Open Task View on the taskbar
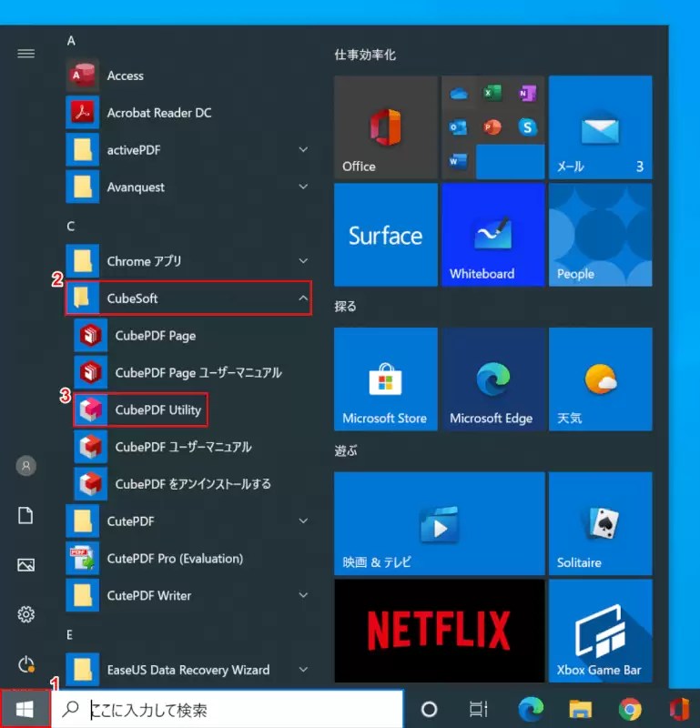The image size is (700, 728). point(479,709)
